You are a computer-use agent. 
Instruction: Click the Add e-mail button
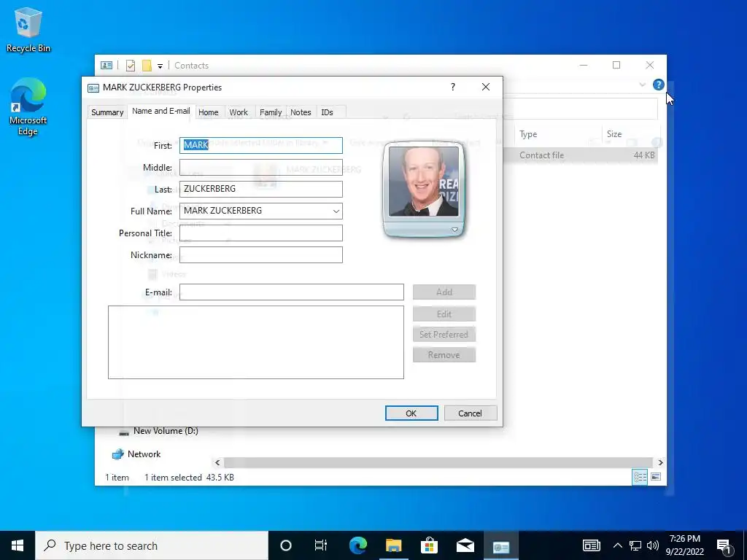444,292
